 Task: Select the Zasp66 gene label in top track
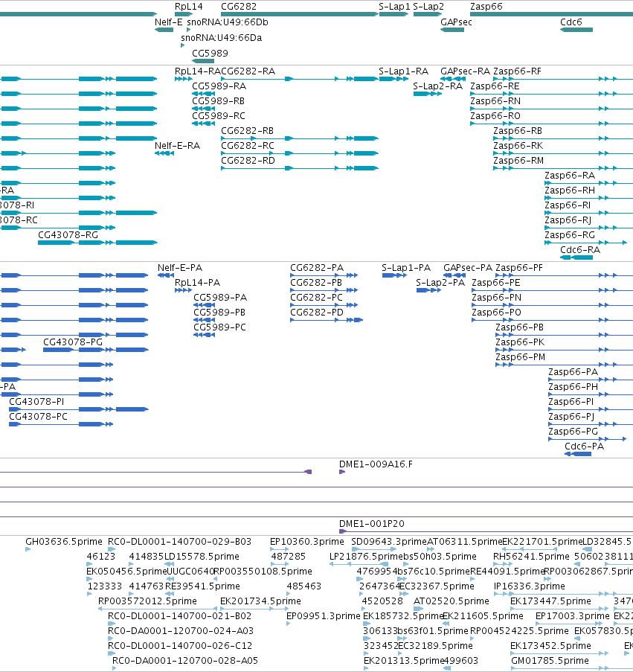[x=486, y=7]
